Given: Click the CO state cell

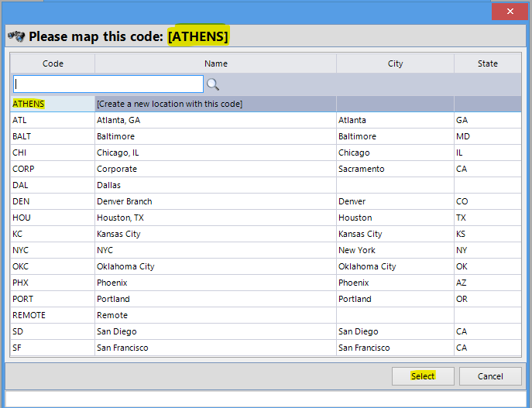Looking at the screenshot, I should pyautogui.click(x=488, y=201).
